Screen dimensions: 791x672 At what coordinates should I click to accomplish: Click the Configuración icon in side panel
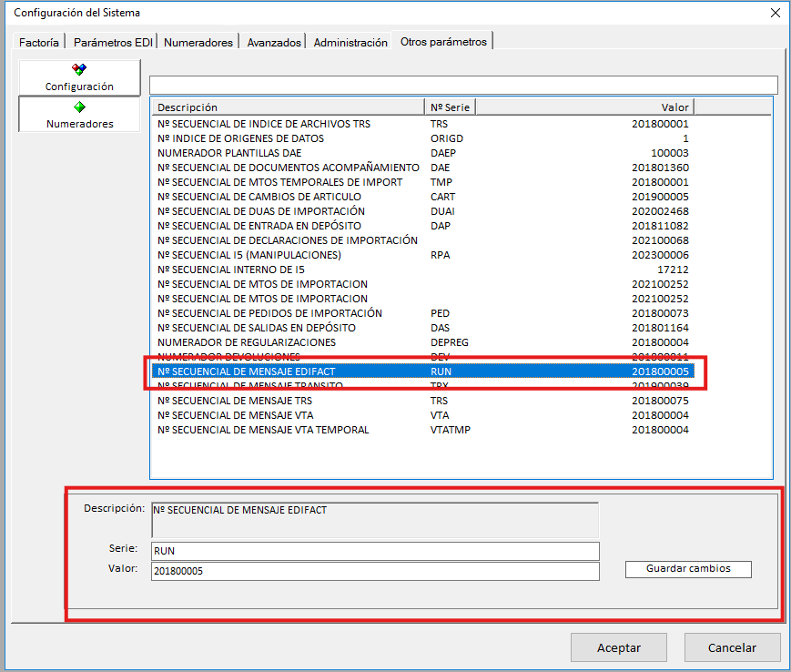(79, 70)
